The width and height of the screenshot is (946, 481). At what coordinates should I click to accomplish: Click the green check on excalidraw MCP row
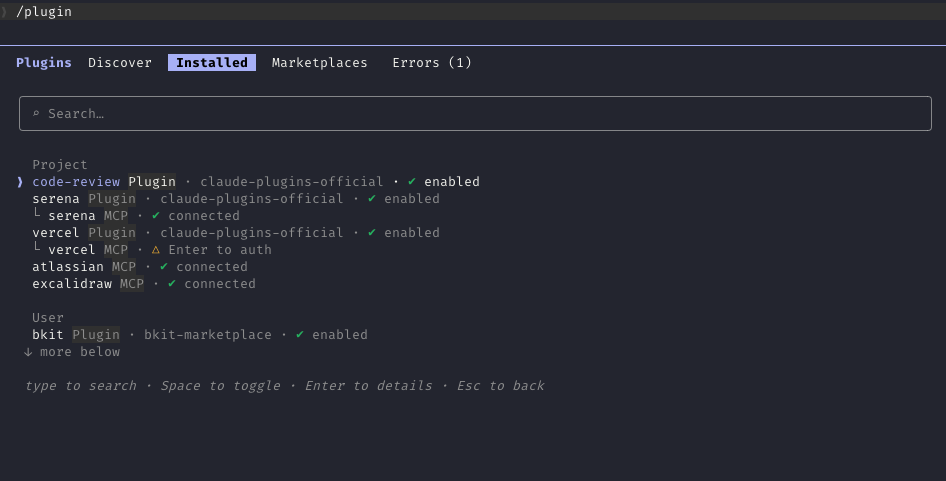pyautogui.click(x=172, y=284)
